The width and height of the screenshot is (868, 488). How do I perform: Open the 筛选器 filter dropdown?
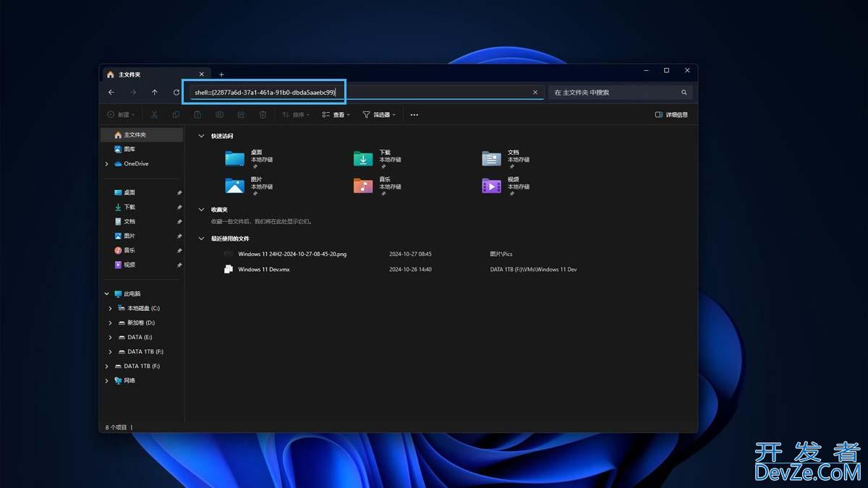[x=379, y=114]
